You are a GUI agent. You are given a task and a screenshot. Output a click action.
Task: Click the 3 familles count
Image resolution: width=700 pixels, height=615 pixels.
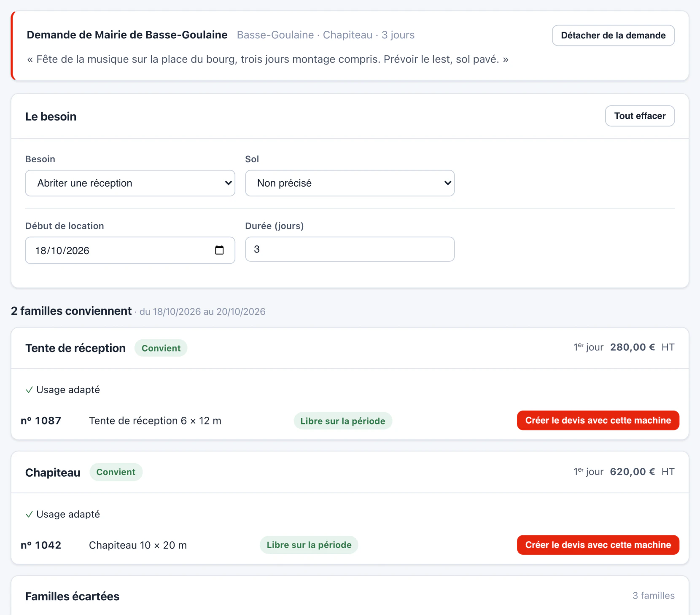click(x=654, y=596)
